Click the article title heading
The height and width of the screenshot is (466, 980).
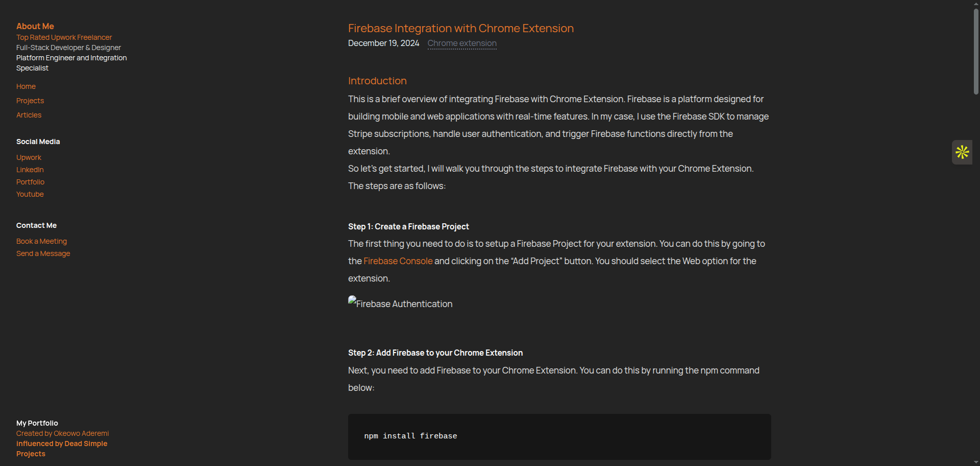[x=460, y=29]
